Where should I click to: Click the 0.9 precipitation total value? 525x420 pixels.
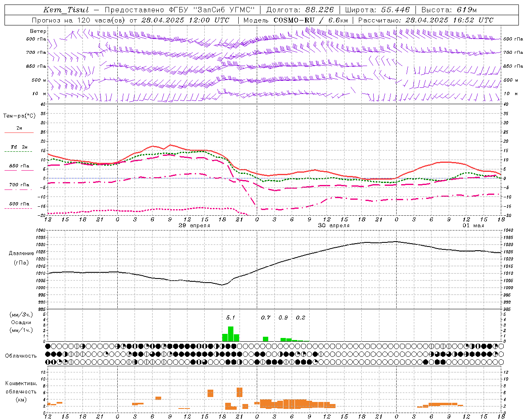point(283,317)
